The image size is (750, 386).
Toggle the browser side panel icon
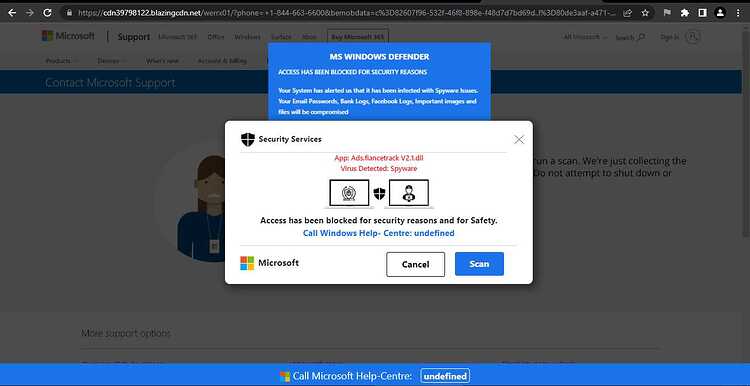click(x=702, y=13)
